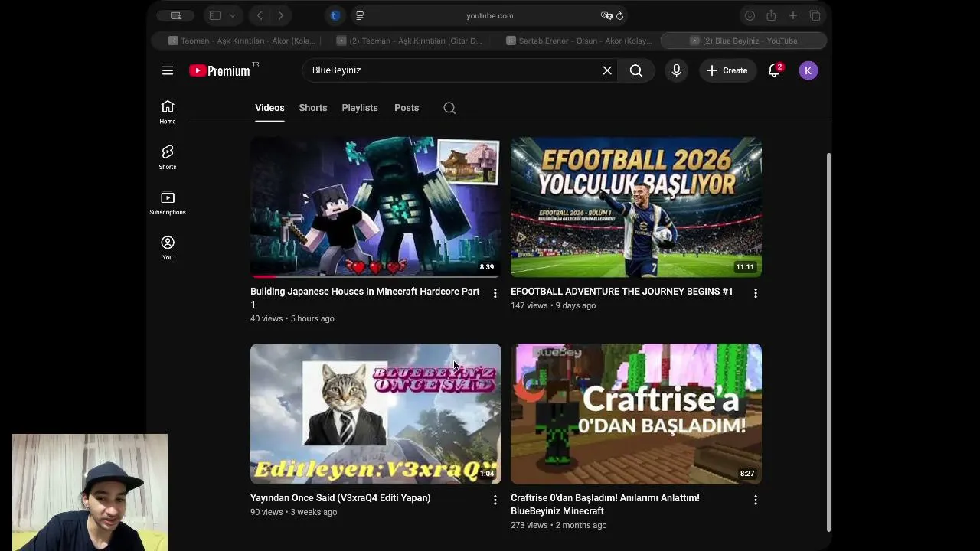Switch to the Posts tab

click(407, 108)
